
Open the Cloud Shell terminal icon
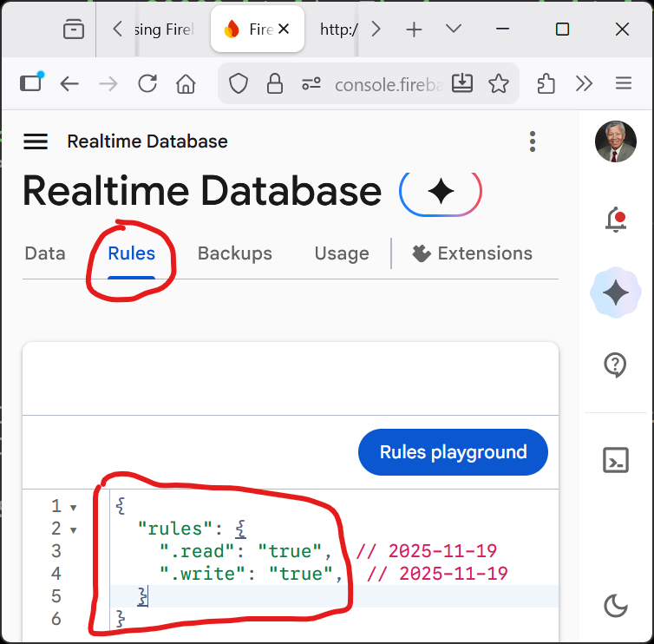(x=615, y=459)
